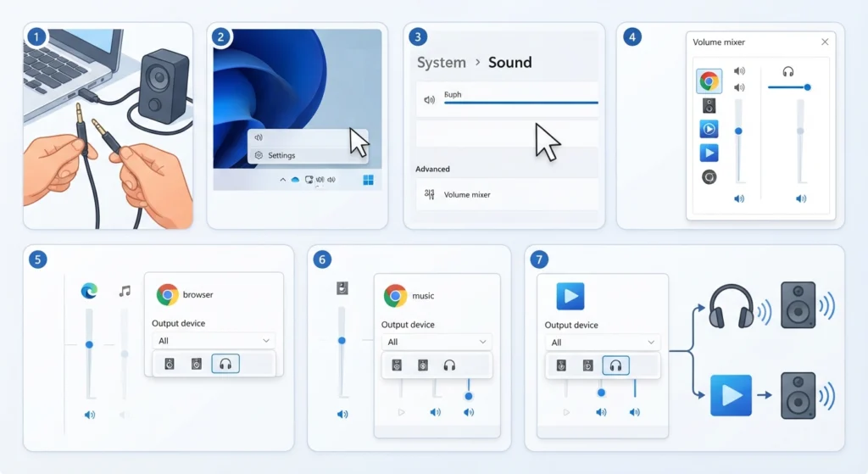Select grey circular app icon in Volume mixer
Image resolution: width=868 pixels, height=474 pixels.
[x=709, y=177]
